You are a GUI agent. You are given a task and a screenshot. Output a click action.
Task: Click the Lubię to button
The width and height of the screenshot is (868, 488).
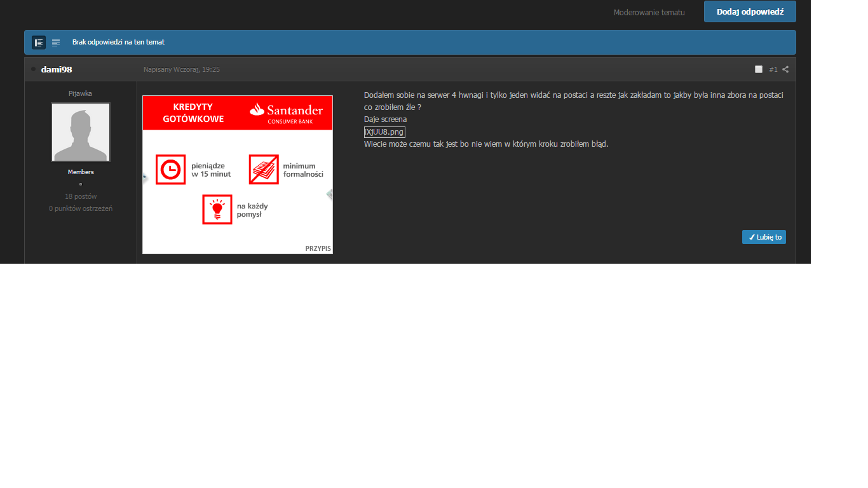pos(764,237)
